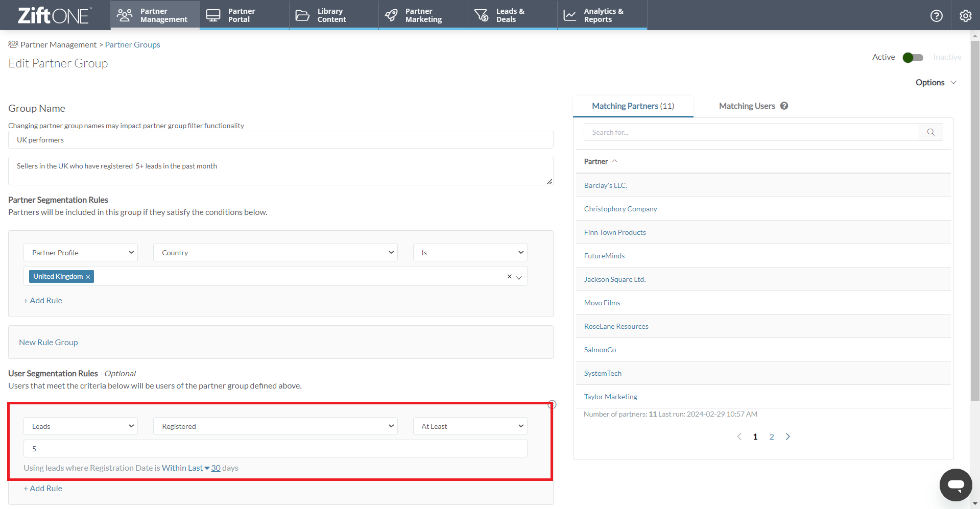
Task: Click the page vertical scrollbar
Action: point(975,220)
